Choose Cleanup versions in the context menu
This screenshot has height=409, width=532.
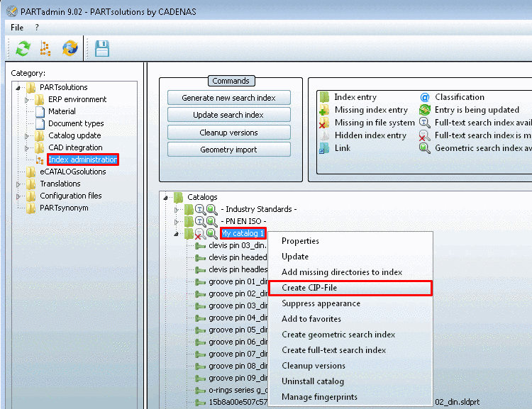click(x=350, y=366)
